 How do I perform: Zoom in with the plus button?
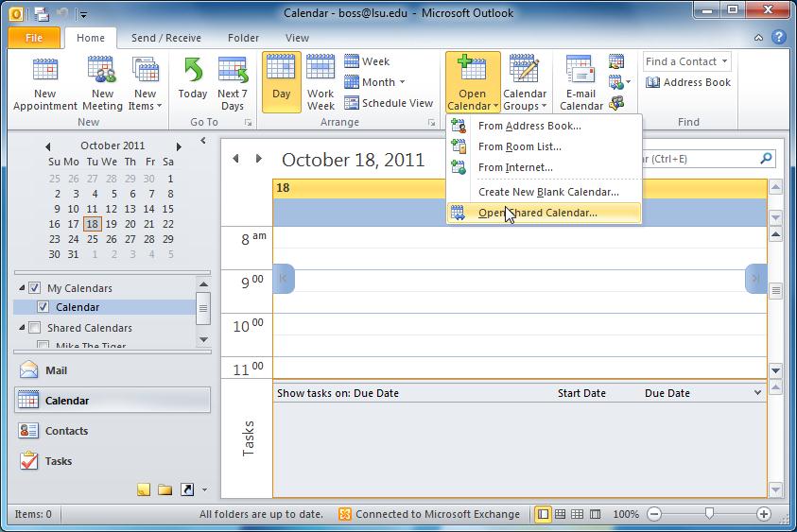[x=764, y=514]
